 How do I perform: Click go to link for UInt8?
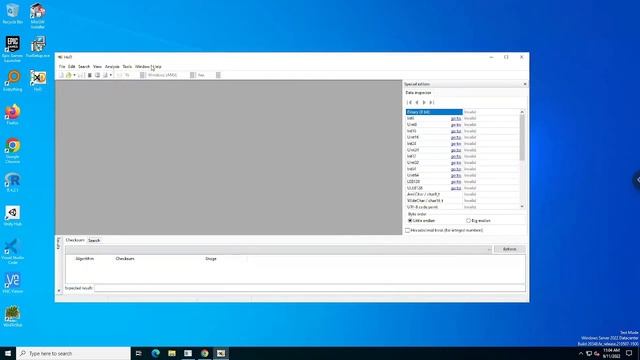456,124
